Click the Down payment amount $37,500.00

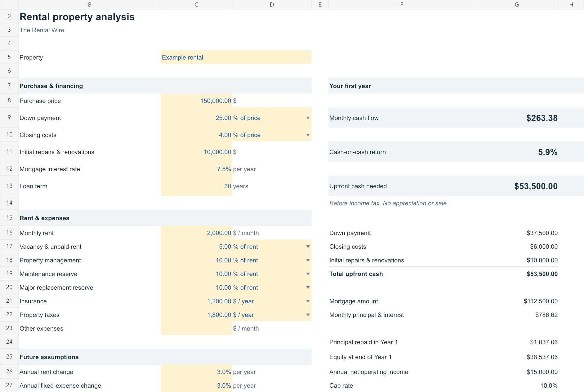[542, 233]
